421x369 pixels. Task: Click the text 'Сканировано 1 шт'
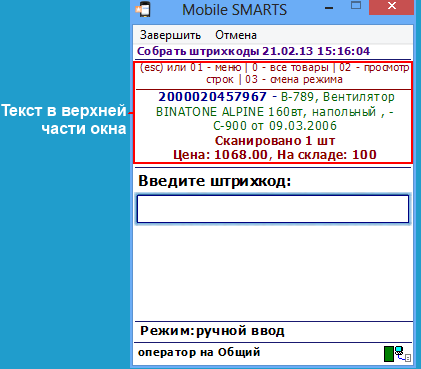click(x=275, y=141)
